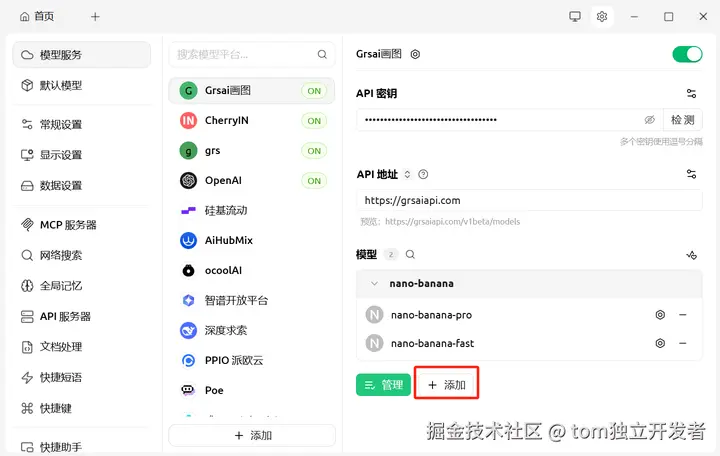Open 快捷键 settings
Viewport: 720px width, 456px height.
click(x=81, y=408)
